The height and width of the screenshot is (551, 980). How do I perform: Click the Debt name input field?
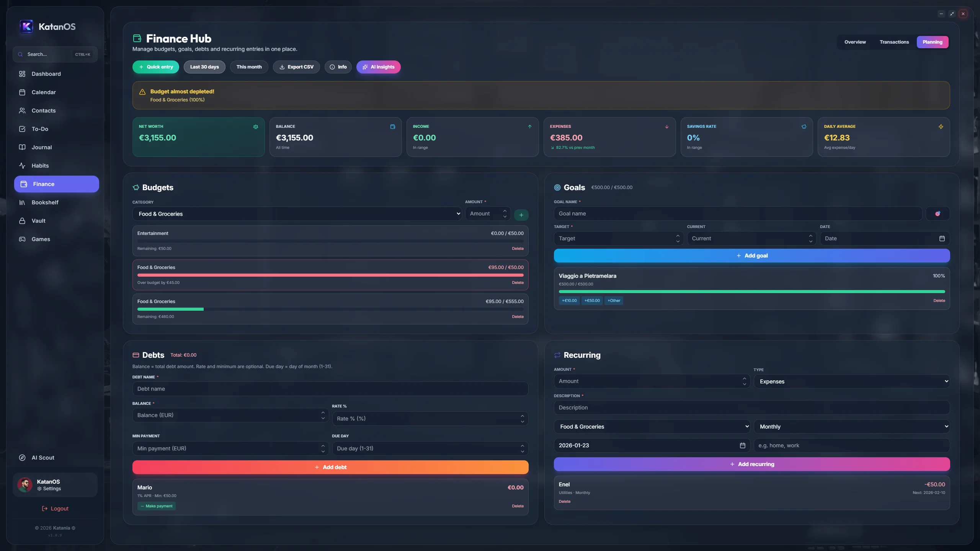330,389
